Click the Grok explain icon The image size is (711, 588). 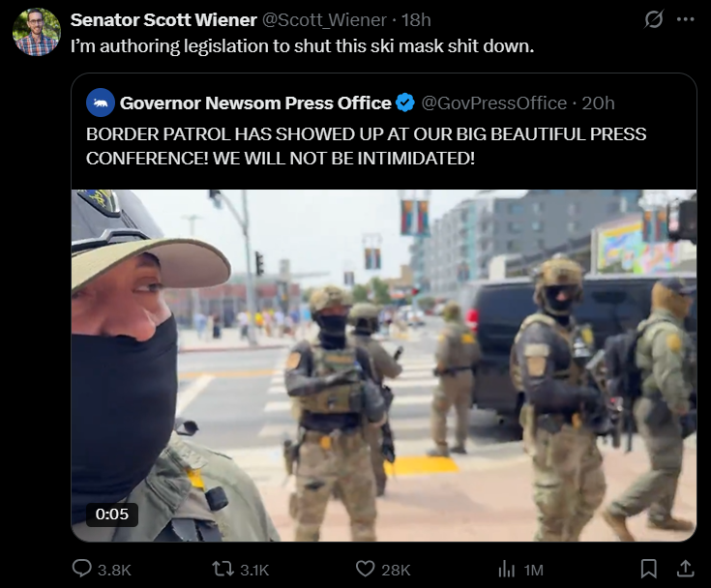pyautogui.click(x=653, y=19)
